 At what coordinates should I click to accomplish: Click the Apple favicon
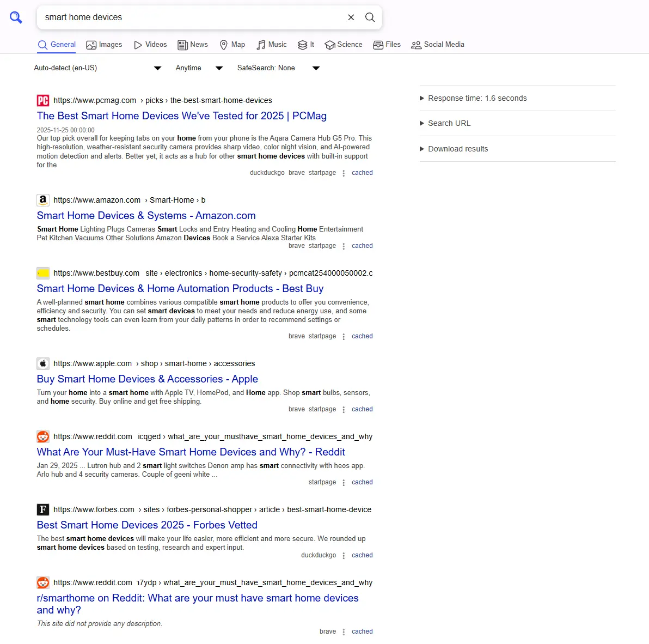tap(43, 363)
